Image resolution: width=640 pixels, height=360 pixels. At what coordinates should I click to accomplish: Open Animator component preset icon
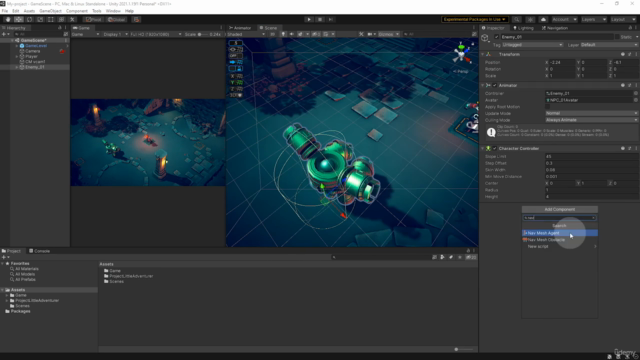(x=629, y=85)
